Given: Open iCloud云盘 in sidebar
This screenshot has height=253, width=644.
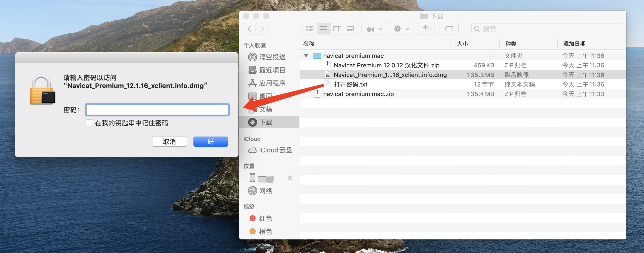Looking at the screenshot, I should click(269, 150).
